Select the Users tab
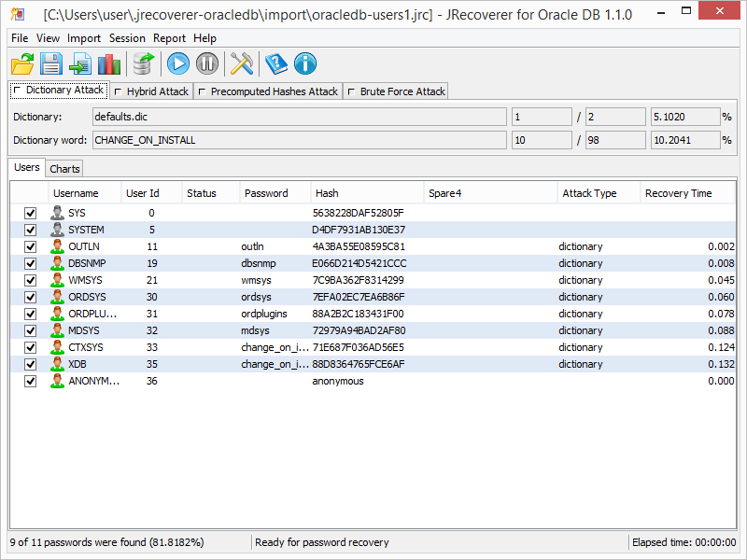The image size is (747, 560). point(27,167)
